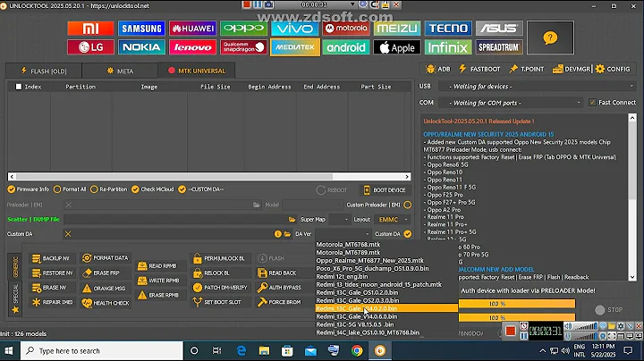This screenshot has height=361, width=644.
Task: Toggle the Firmware Info option
Action: (x=29, y=189)
